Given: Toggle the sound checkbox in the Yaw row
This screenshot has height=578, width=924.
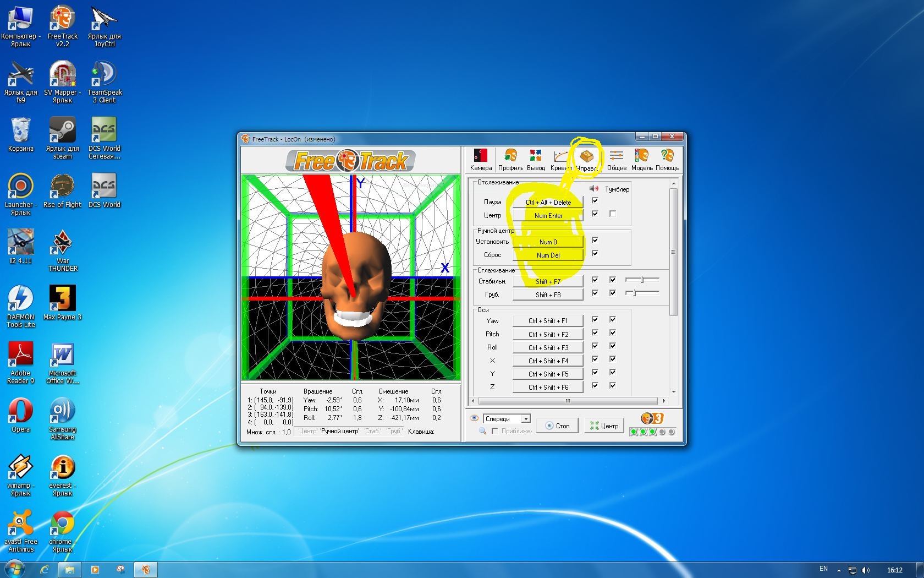Looking at the screenshot, I should pyautogui.click(x=595, y=319).
